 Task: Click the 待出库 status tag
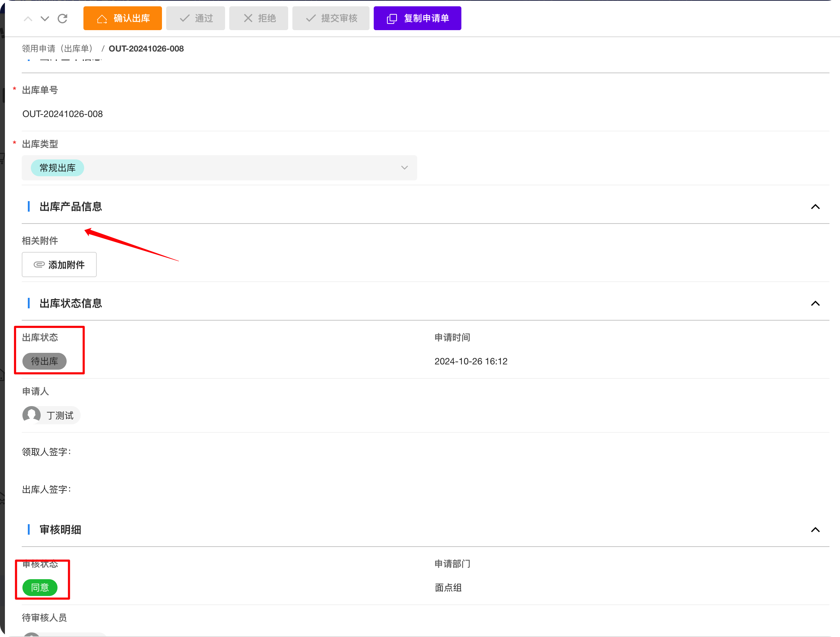45,361
